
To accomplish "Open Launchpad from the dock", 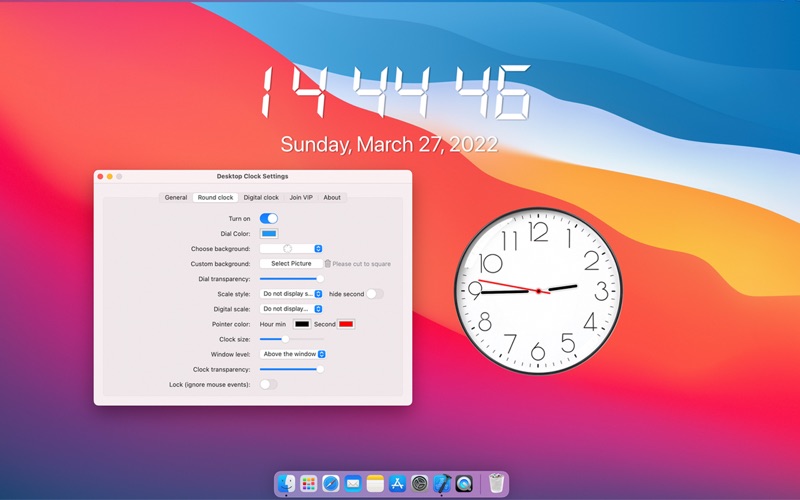I will (308, 483).
